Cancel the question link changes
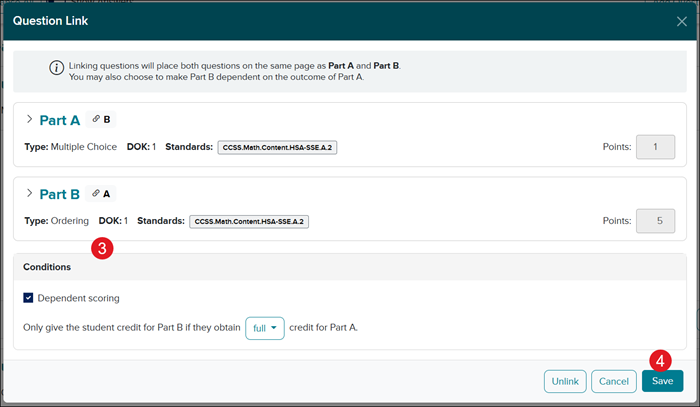This screenshot has width=700, height=407. point(613,381)
